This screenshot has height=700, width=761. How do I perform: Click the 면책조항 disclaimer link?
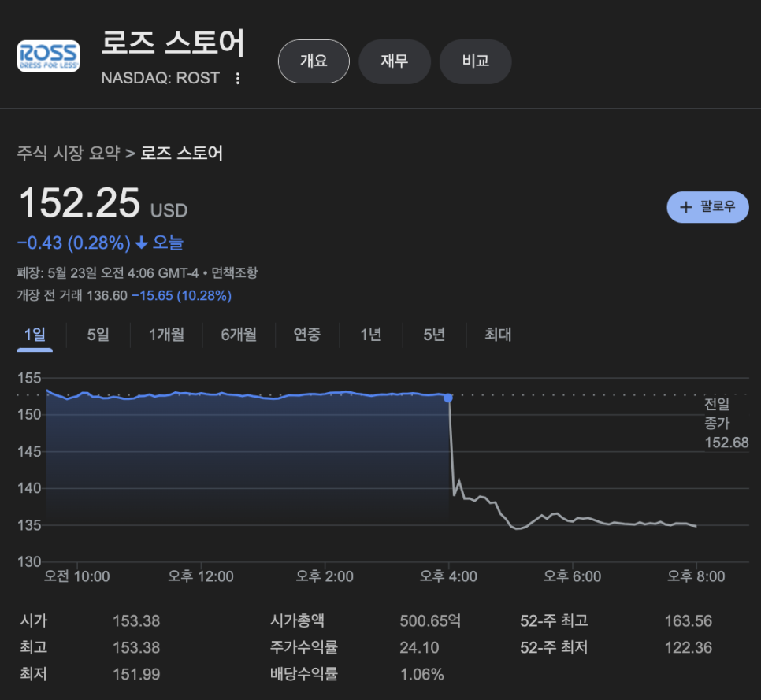tap(235, 273)
